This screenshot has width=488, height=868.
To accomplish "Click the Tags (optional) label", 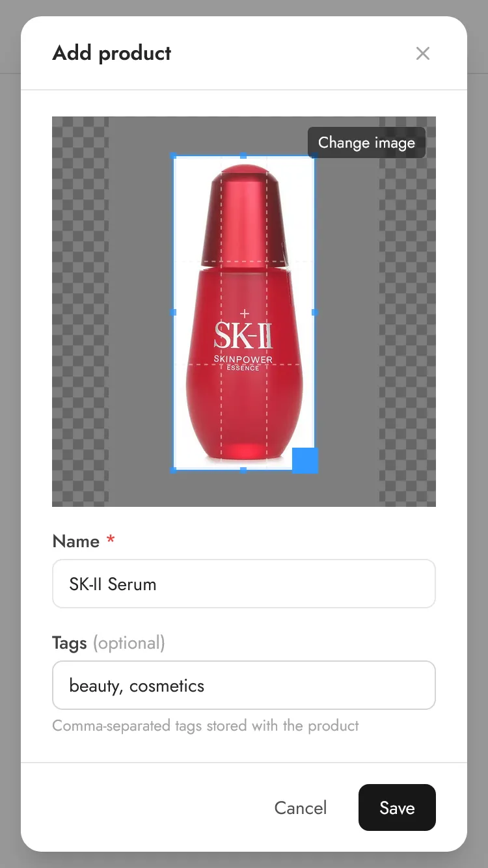I will click(x=109, y=643).
